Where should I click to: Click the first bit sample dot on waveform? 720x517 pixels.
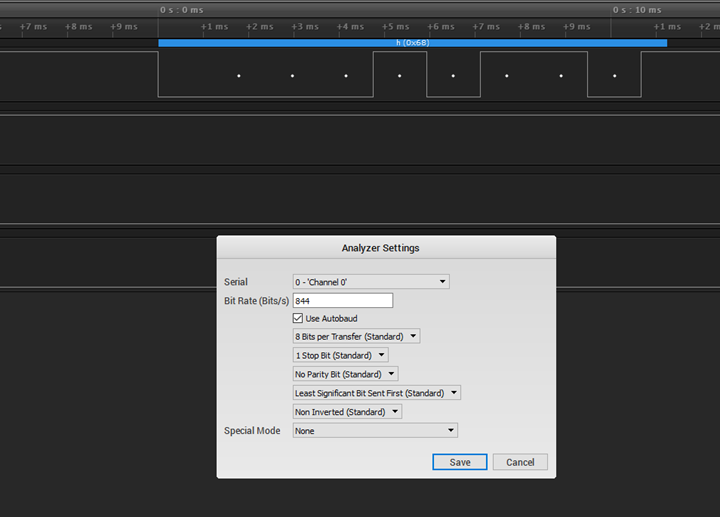point(238,75)
